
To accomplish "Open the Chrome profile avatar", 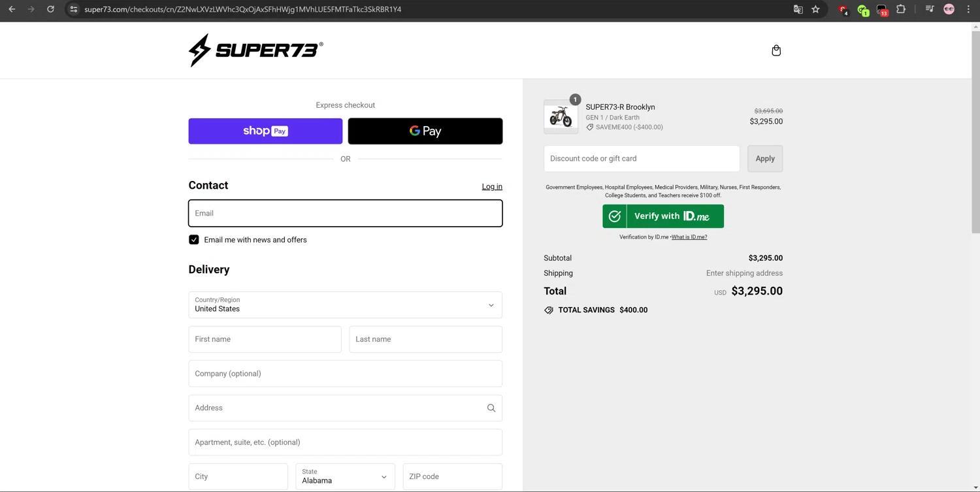I will click(x=949, y=9).
